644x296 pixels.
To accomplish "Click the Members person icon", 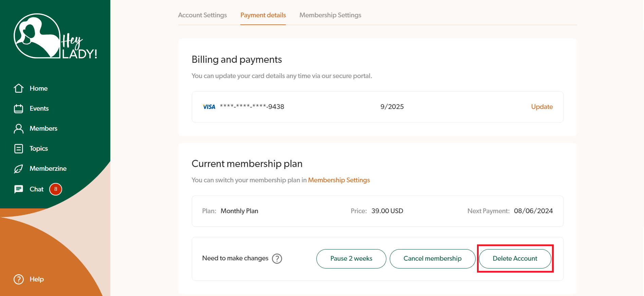I will (x=19, y=129).
